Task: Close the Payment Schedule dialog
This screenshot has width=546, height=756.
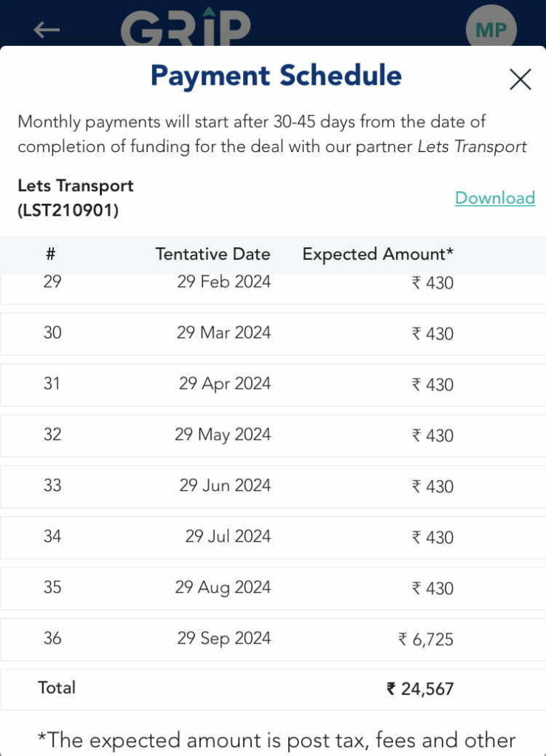Action: 520,79
